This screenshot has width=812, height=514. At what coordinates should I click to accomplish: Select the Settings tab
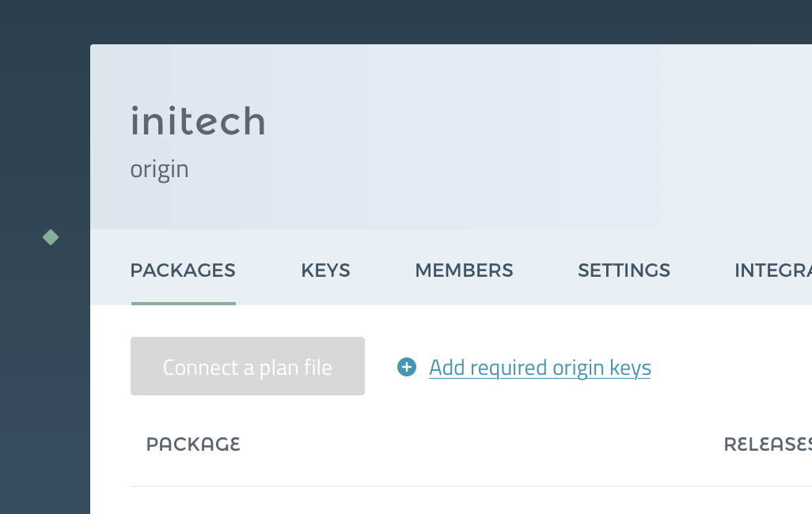[624, 270]
